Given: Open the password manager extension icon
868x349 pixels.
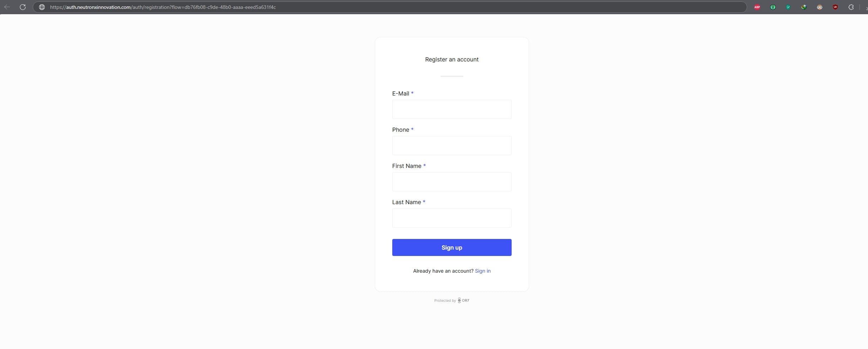Looking at the screenshot, I should 773,7.
